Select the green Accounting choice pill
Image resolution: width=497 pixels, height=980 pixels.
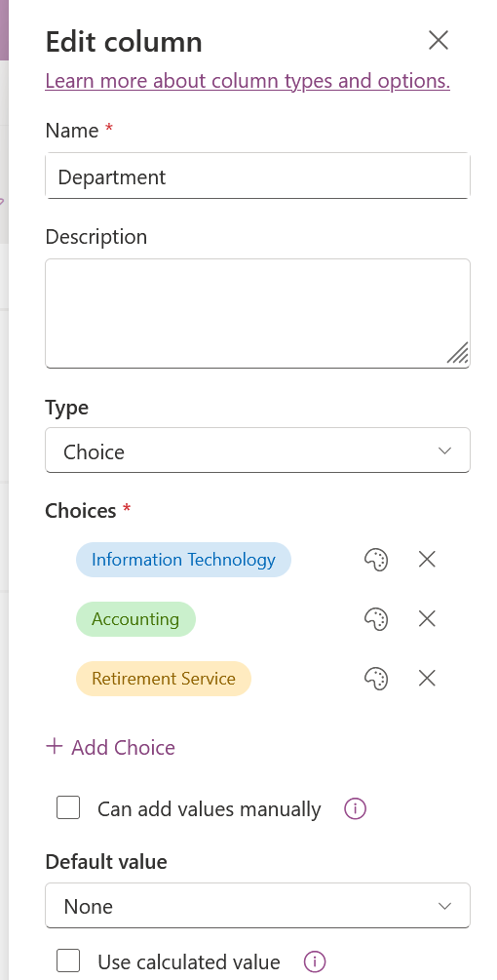[135, 619]
